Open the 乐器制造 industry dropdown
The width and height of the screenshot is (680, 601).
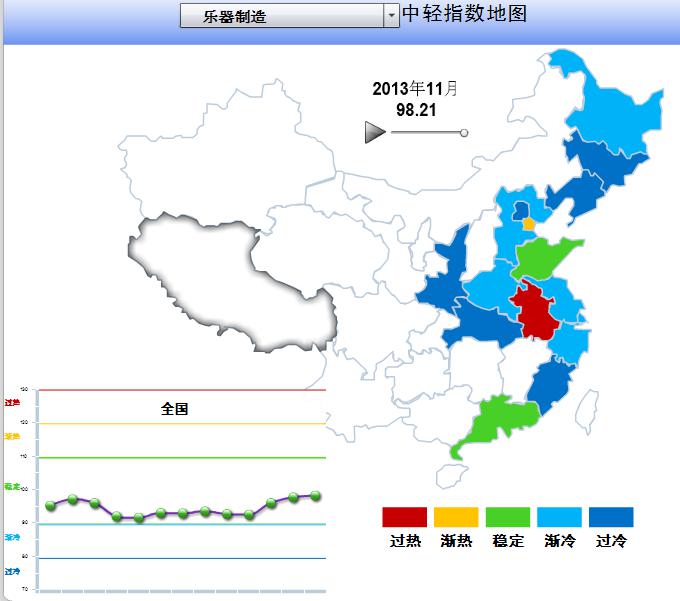282,16
